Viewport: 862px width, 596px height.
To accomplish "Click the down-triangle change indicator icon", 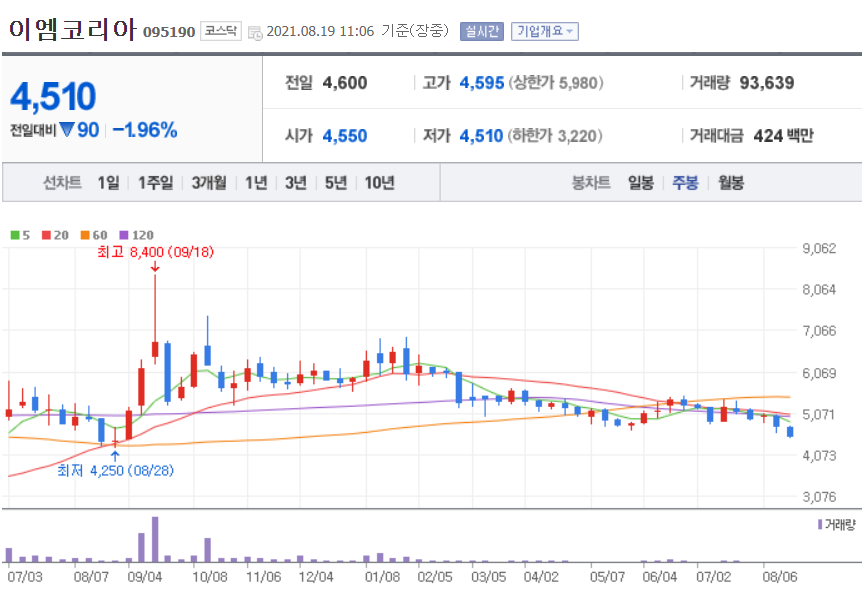I will [67, 130].
